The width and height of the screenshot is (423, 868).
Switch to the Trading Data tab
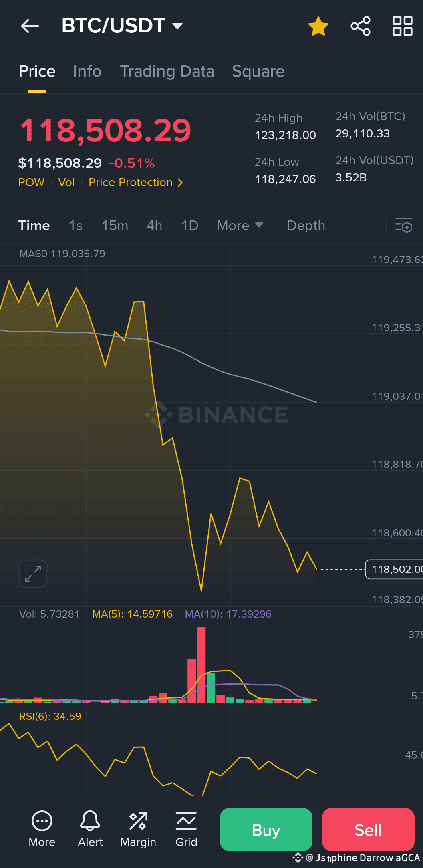[x=167, y=71]
